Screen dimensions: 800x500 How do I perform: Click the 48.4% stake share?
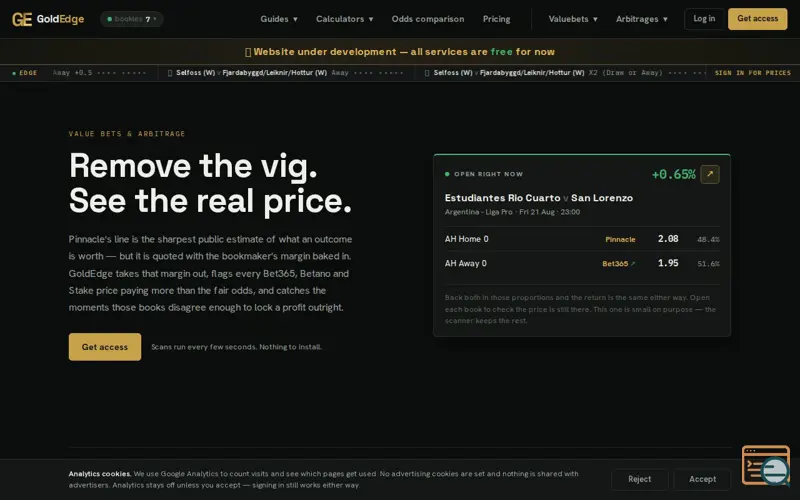click(x=708, y=239)
